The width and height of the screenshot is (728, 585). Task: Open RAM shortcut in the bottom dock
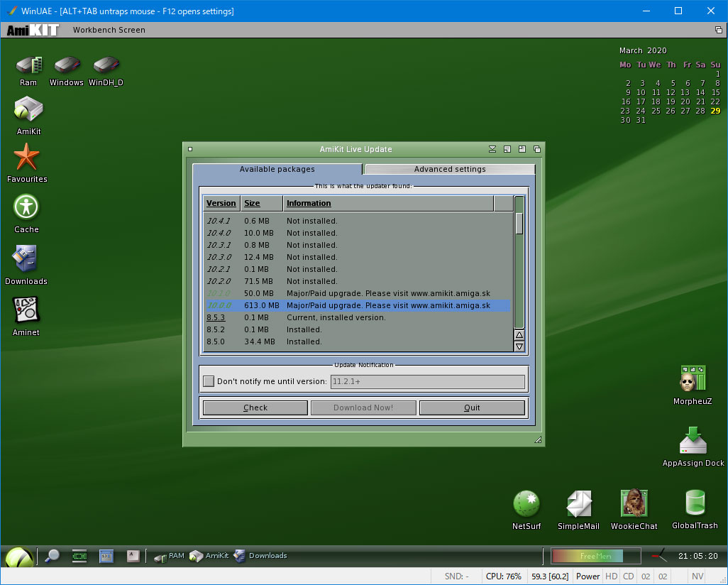(169, 556)
